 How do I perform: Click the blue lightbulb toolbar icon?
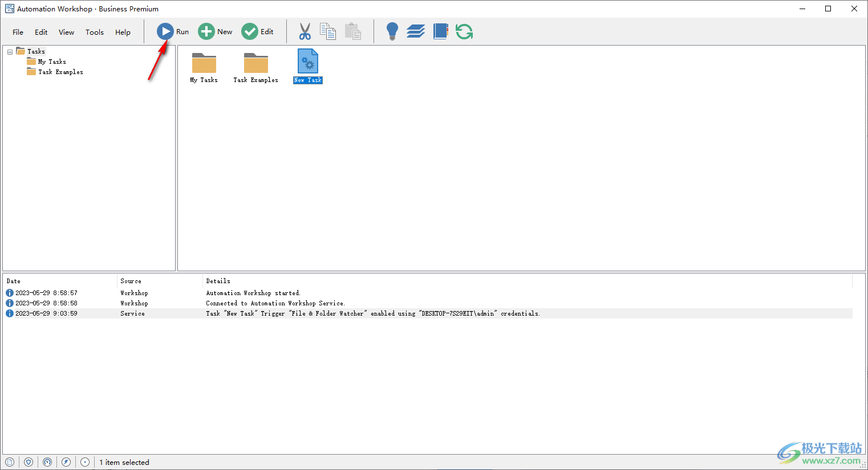click(x=392, y=31)
